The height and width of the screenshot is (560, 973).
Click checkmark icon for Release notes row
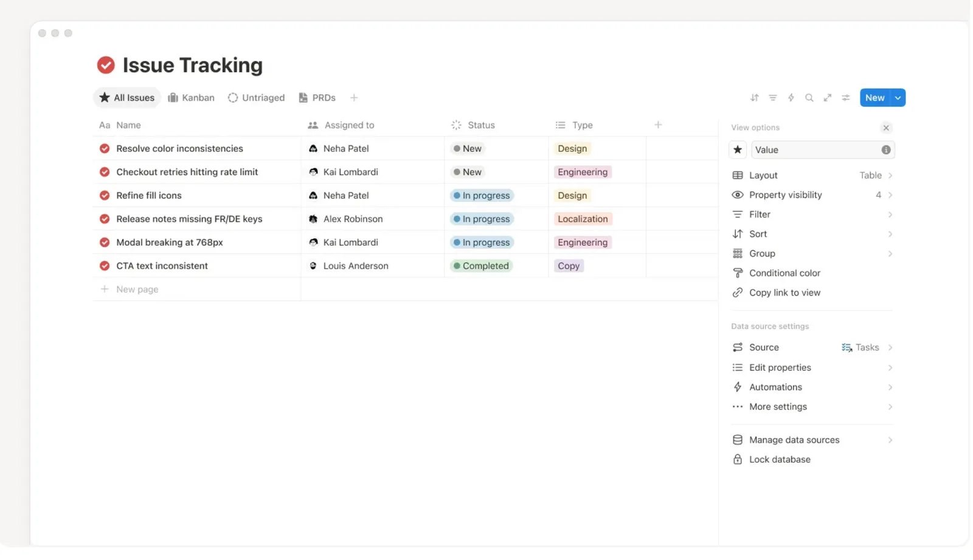(105, 219)
